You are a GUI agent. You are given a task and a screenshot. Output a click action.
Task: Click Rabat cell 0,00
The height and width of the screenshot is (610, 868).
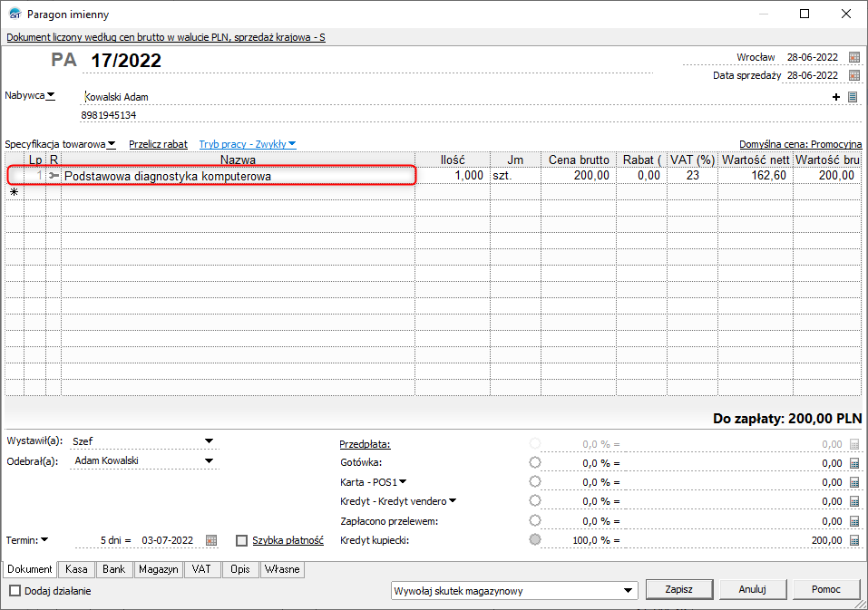tap(641, 176)
